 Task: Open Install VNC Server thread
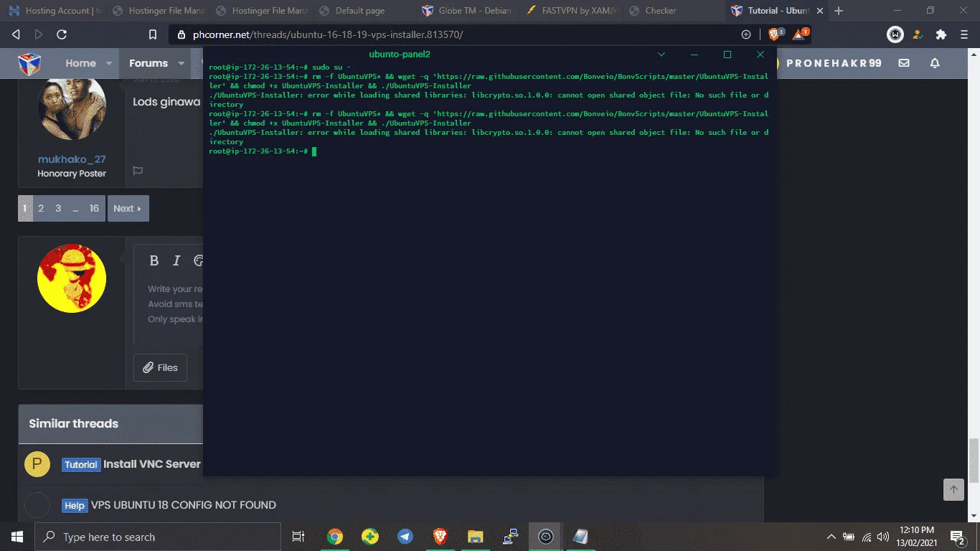tap(152, 464)
